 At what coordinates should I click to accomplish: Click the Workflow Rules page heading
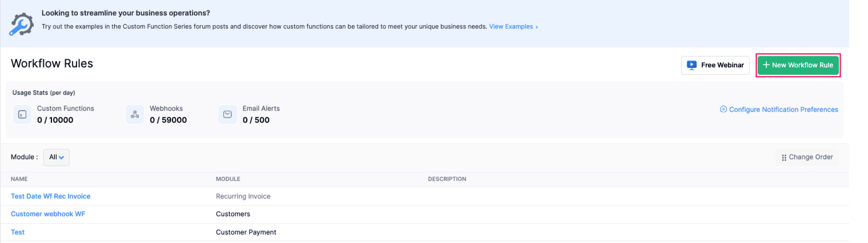click(52, 63)
